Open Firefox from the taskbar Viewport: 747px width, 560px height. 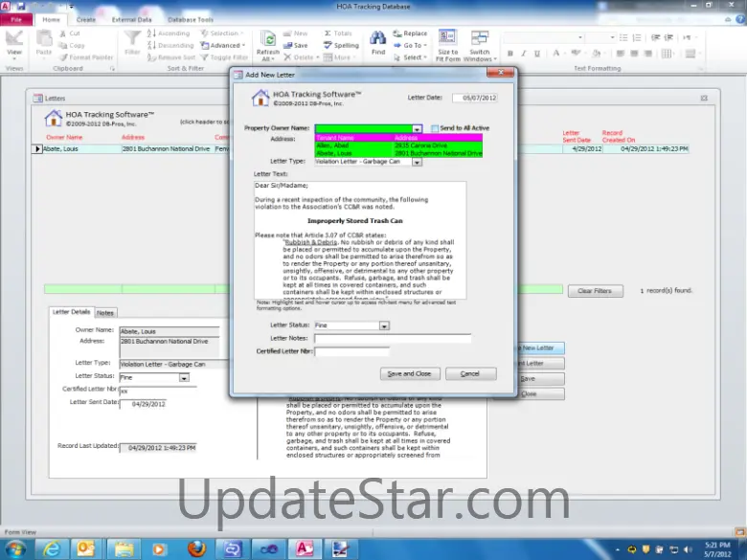(x=195, y=549)
